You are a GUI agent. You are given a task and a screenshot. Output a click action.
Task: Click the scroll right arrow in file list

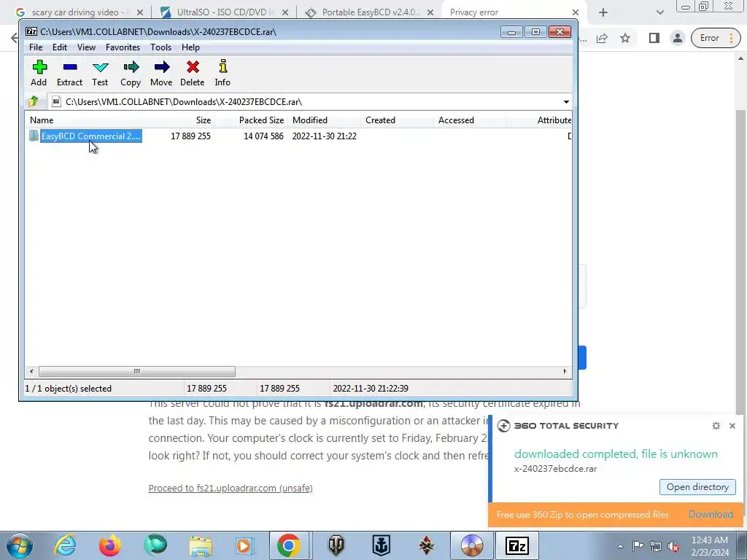tap(565, 371)
